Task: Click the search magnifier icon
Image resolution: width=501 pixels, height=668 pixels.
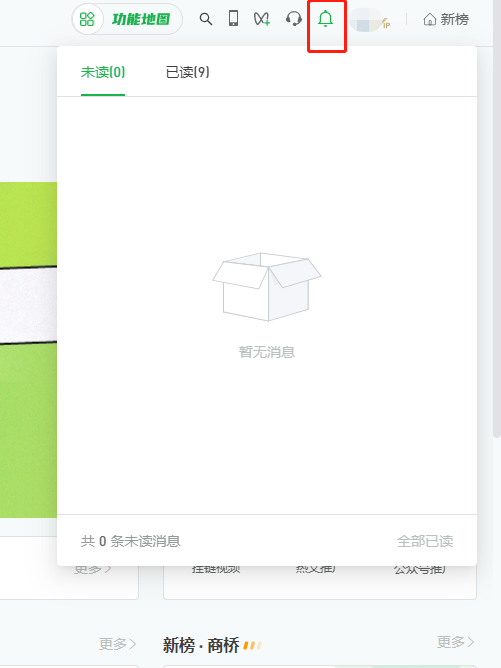Action: pos(206,19)
